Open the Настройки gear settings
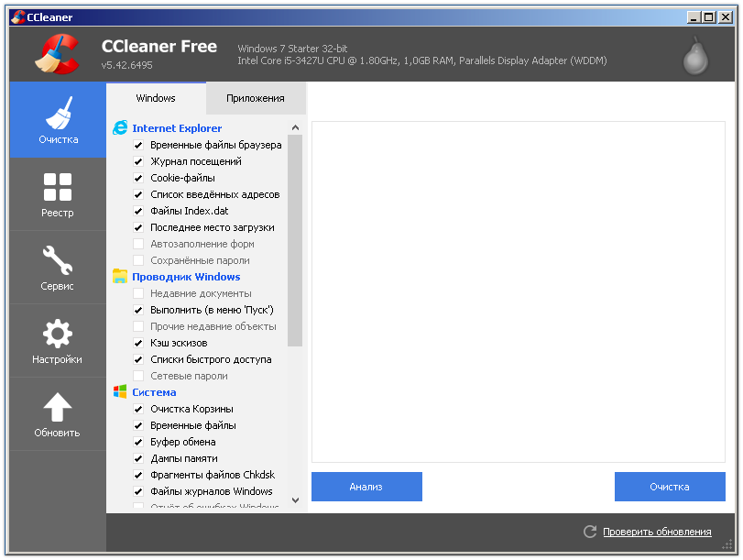 point(58,341)
